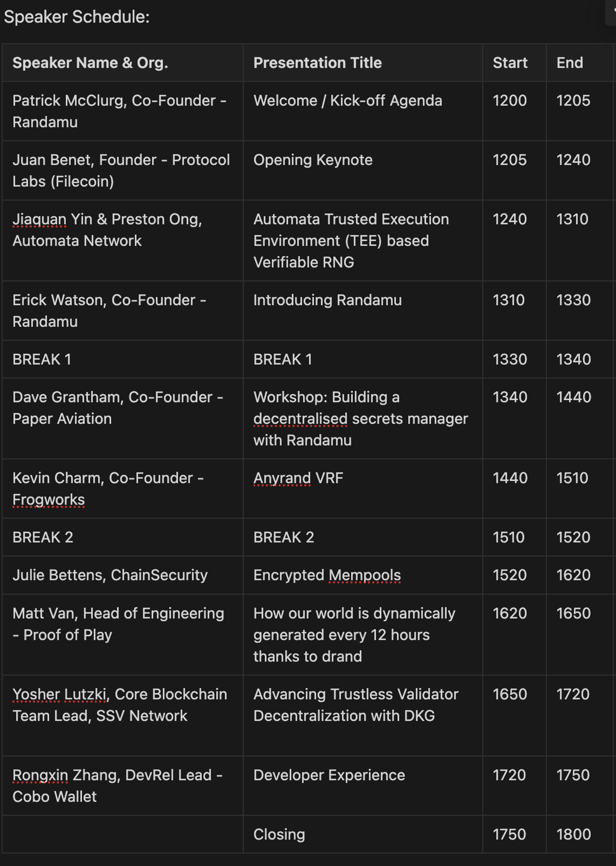This screenshot has height=866, width=616.
Task: Select the BREAK 2 presentation title cell
Action: (363, 537)
